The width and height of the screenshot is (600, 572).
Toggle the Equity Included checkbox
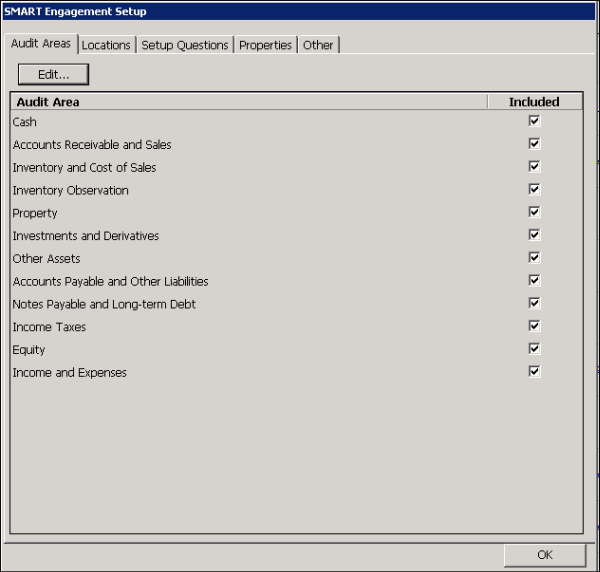(x=534, y=349)
